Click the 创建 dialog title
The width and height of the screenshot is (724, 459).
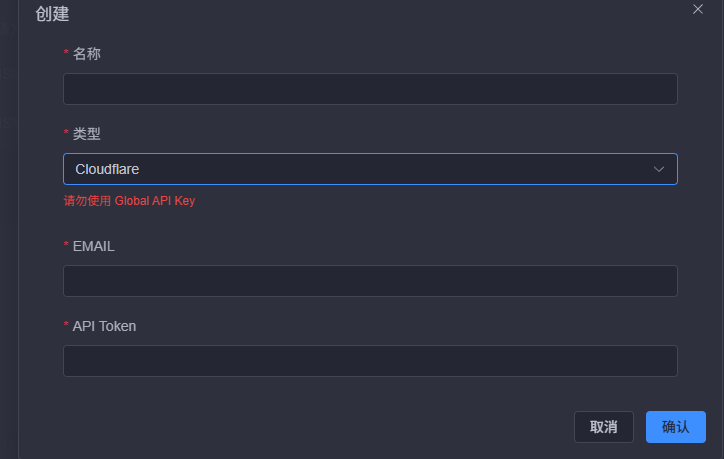click(x=52, y=14)
